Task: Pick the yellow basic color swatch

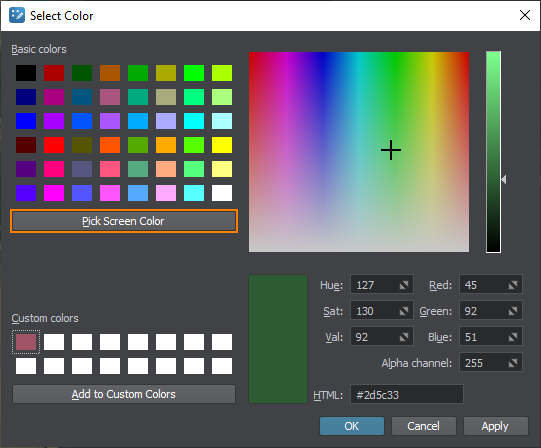Action: [222, 145]
